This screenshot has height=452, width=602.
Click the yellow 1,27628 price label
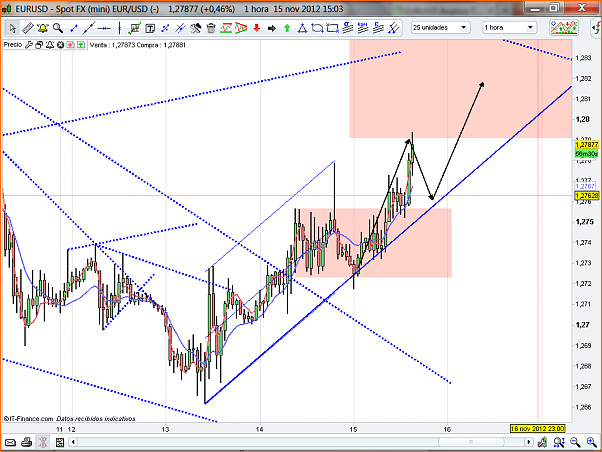(587, 196)
